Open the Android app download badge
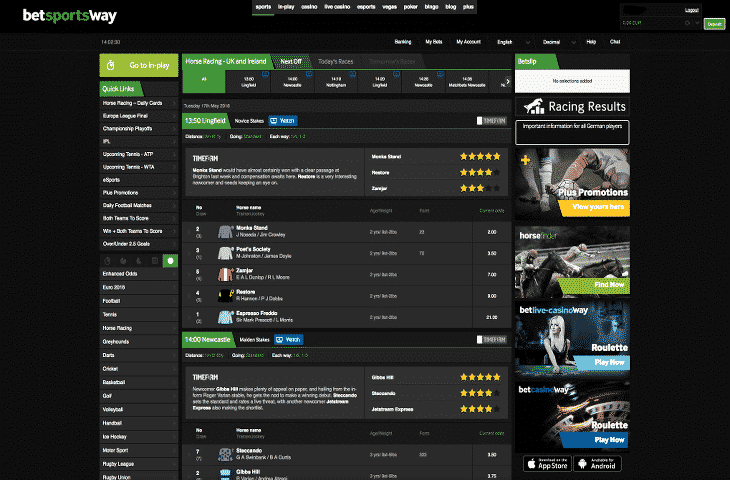This screenshot has width=730, height=480. (597, 464)
